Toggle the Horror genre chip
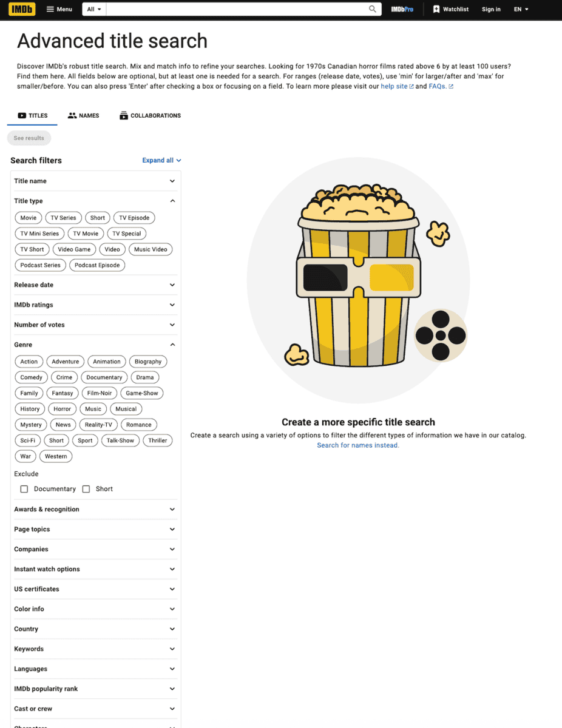 click(62, 409)
